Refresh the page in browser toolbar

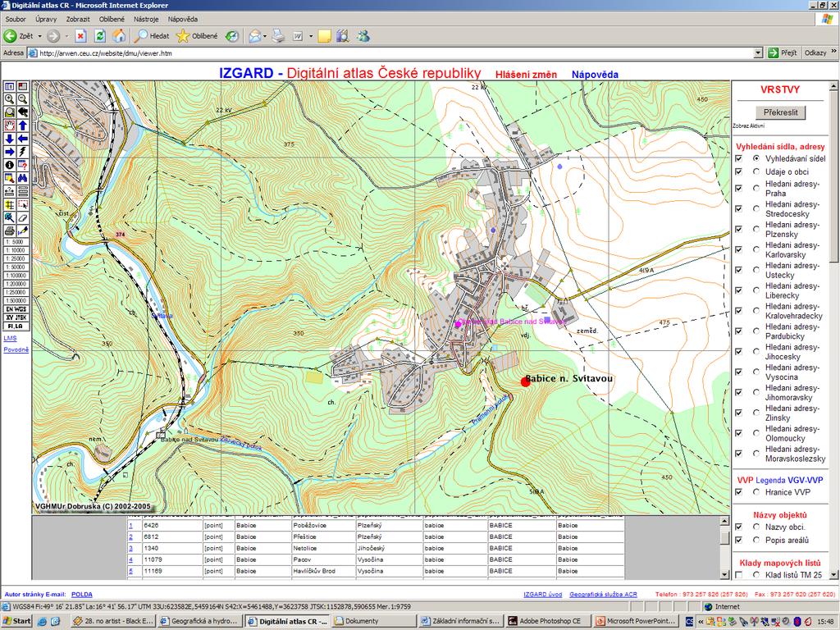tap(99, 36)
